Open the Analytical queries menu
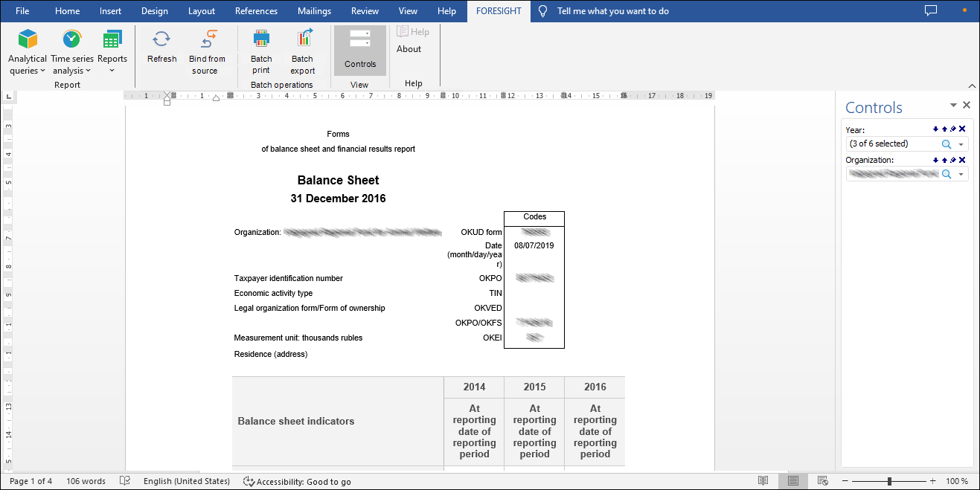The height and width of the screenshot is (490, 980). (x=28, y=52)
